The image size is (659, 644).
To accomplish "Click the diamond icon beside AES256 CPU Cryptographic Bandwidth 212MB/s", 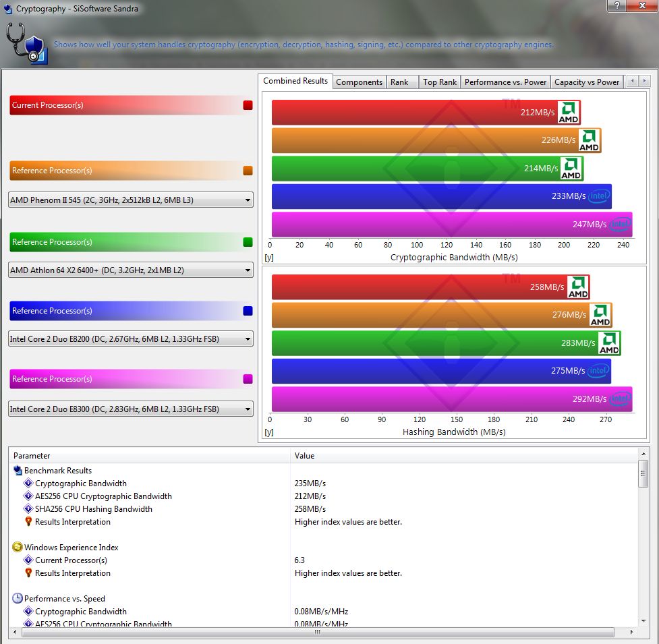I will coord(28,496).
